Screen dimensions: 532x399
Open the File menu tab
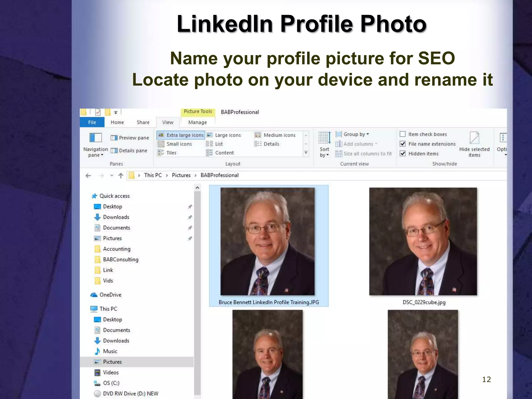[x=92, y=122]
